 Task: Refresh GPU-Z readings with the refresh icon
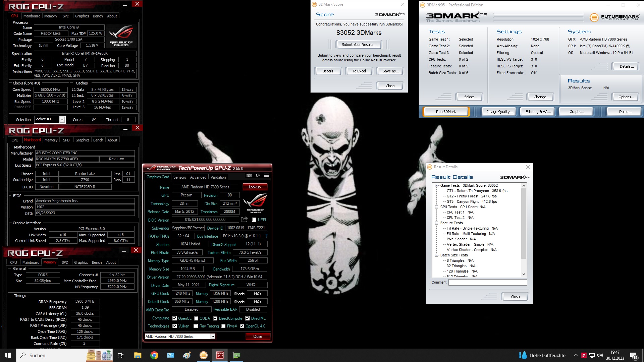pyautogui.click(x=258, y=175)
